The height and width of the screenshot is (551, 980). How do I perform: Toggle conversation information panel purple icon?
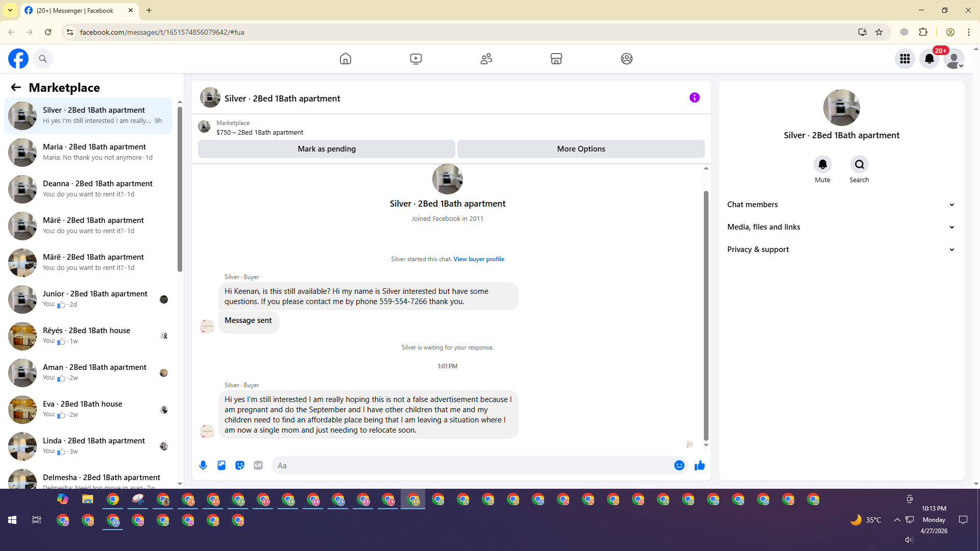[695, 97]
